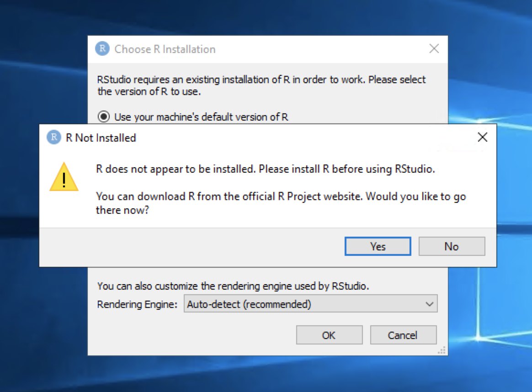Click No in the R Not Installed dialog
This screenshot has width=532, height=392.
tap(452, 246)
